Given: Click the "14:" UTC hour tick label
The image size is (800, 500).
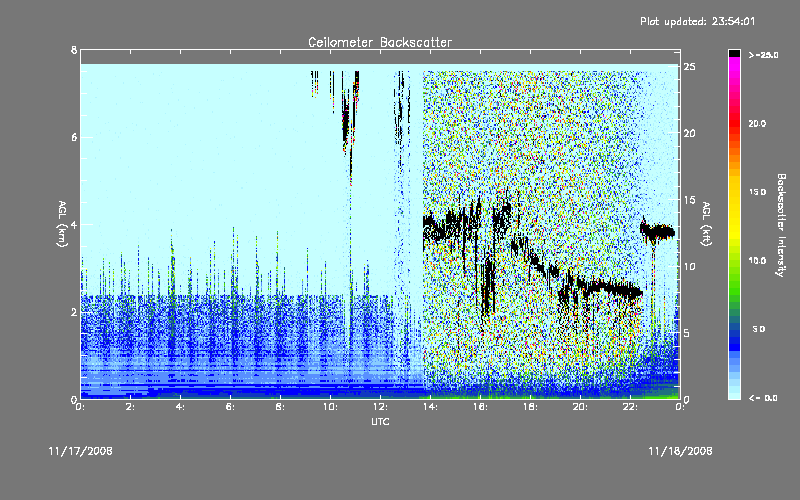Looking at the screenshot, I should click(431, 407).
